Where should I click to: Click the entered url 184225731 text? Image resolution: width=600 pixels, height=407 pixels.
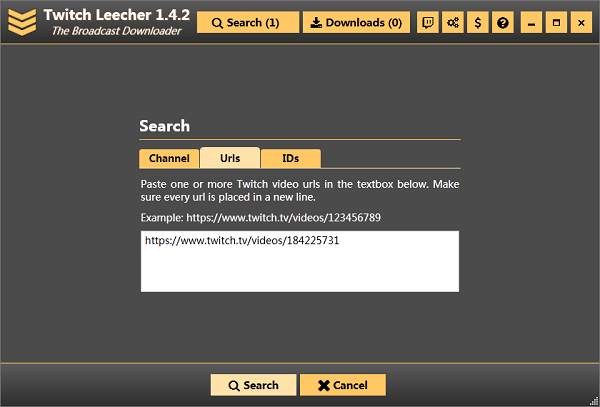[x=242, y=241]
